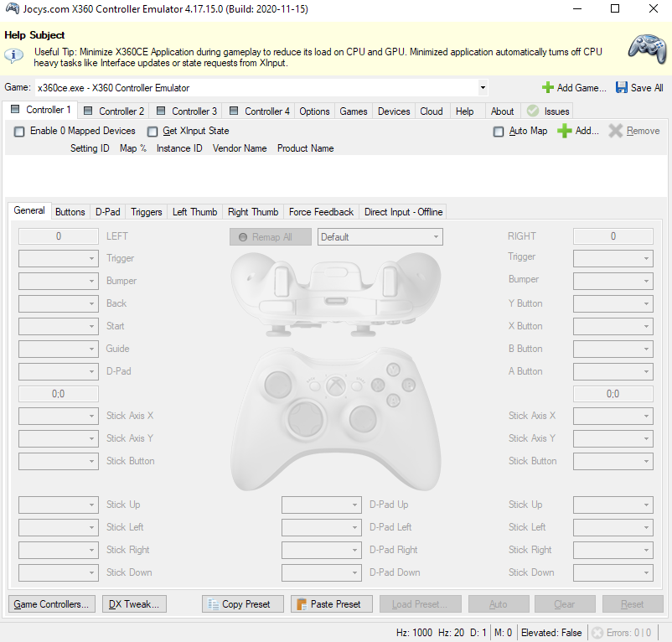Switch to the Buttons sub-tab
Screen dimensions: 672x642
pyautogui.click(x=70, y=212)
